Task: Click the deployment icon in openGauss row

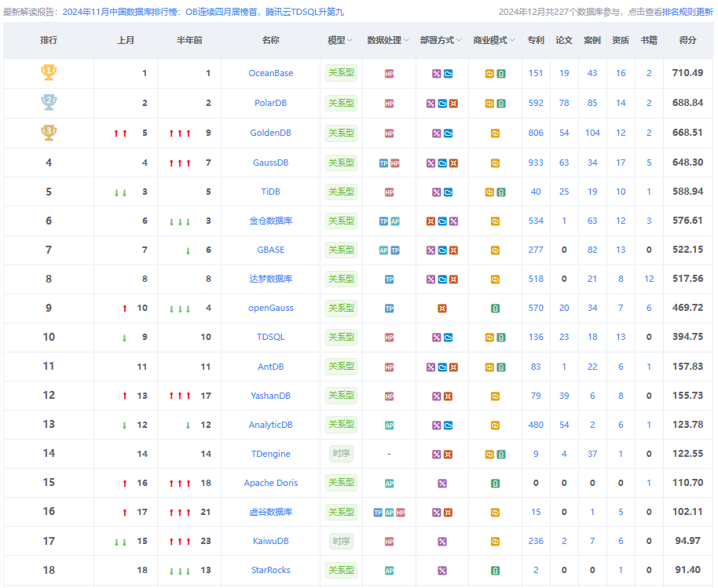Action: tap(442, 309)
